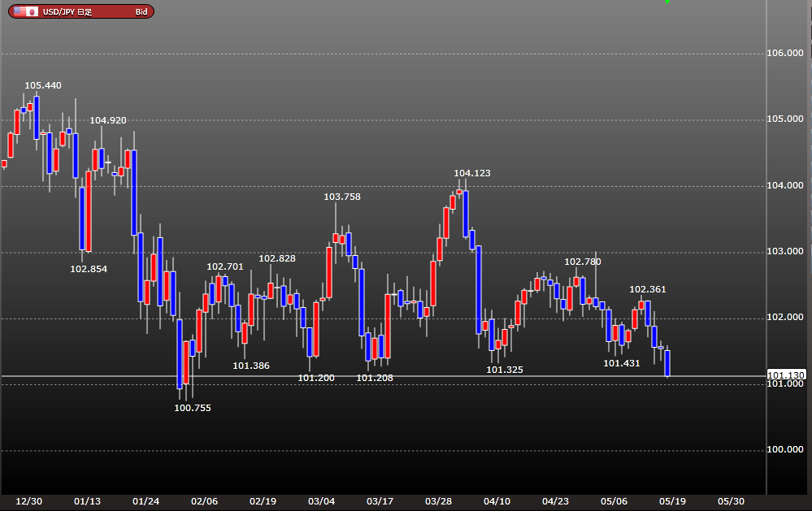Image resolution: width=812 pixels, height=511 pixels.
Task: Click the 104.123 peak label
Action: point(471,173)
